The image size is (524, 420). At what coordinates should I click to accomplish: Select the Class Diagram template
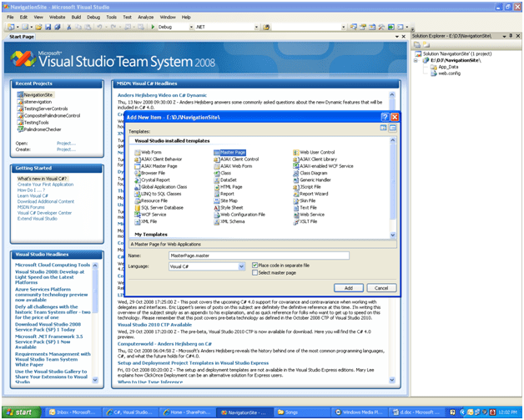[314, 173]
